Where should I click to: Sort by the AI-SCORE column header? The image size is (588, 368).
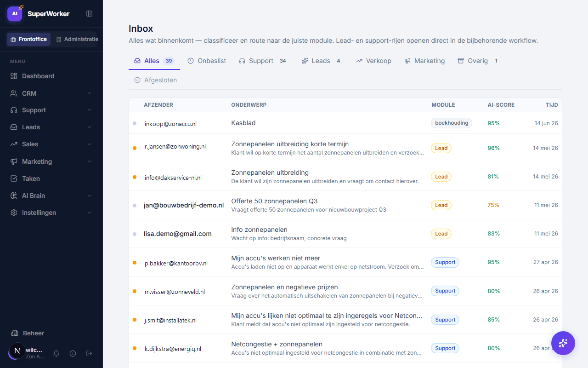click(501, 105)
